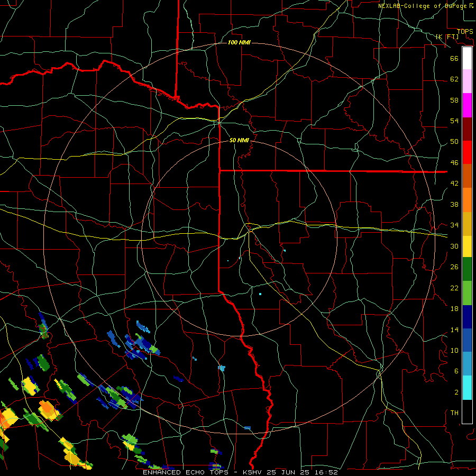Click the gold legend swatch
Viewport: 476px width, 476px height.
click(467, 224)
